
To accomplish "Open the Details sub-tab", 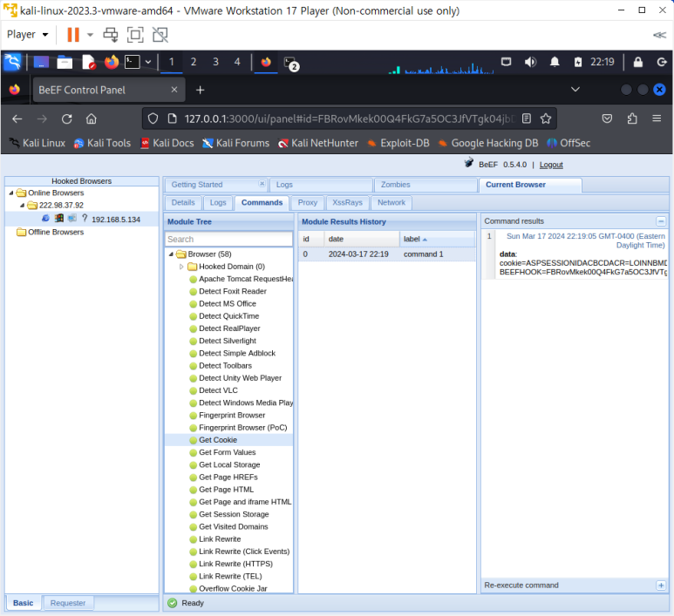I will click(x=183, y=203).
